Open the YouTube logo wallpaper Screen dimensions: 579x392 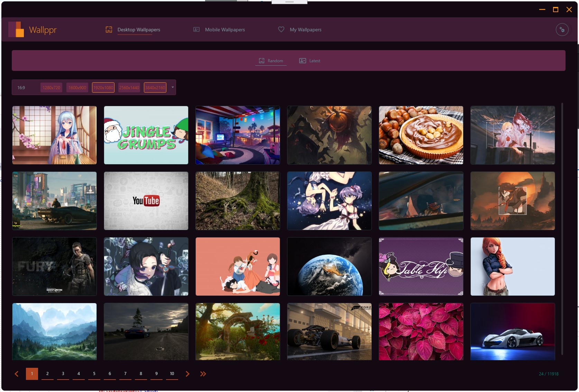[146, 201]
